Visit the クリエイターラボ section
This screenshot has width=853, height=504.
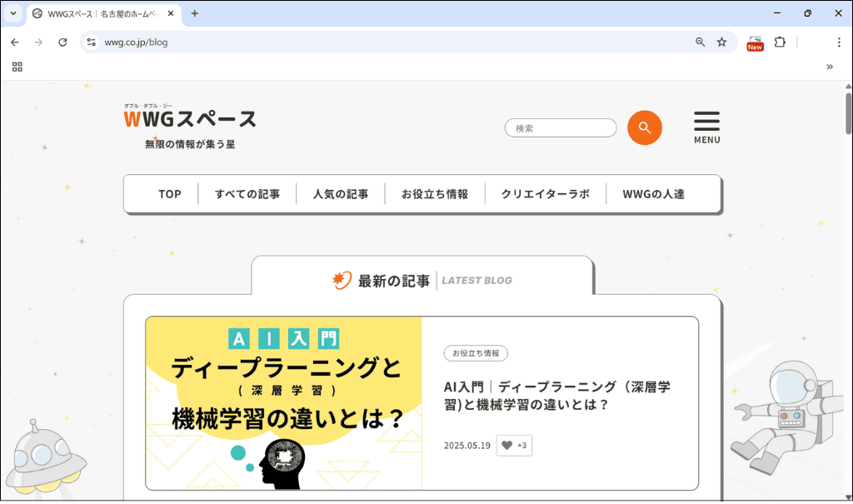click(x=546, y=193)
